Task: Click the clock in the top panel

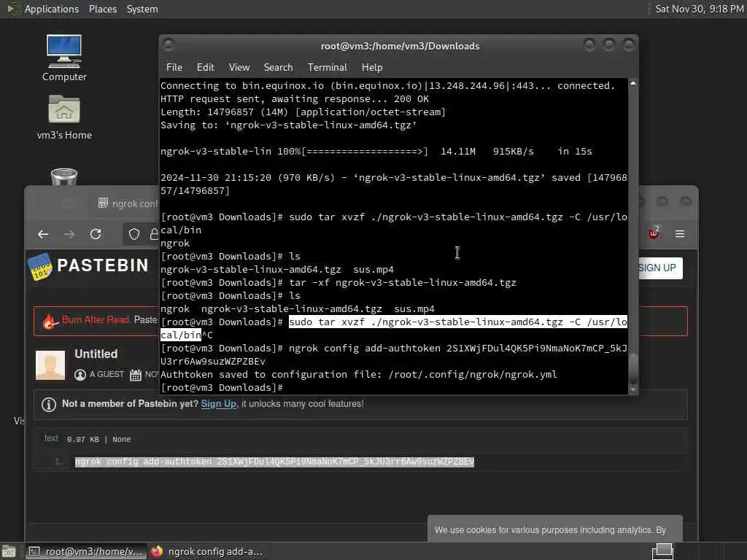Action: (700, 9)
